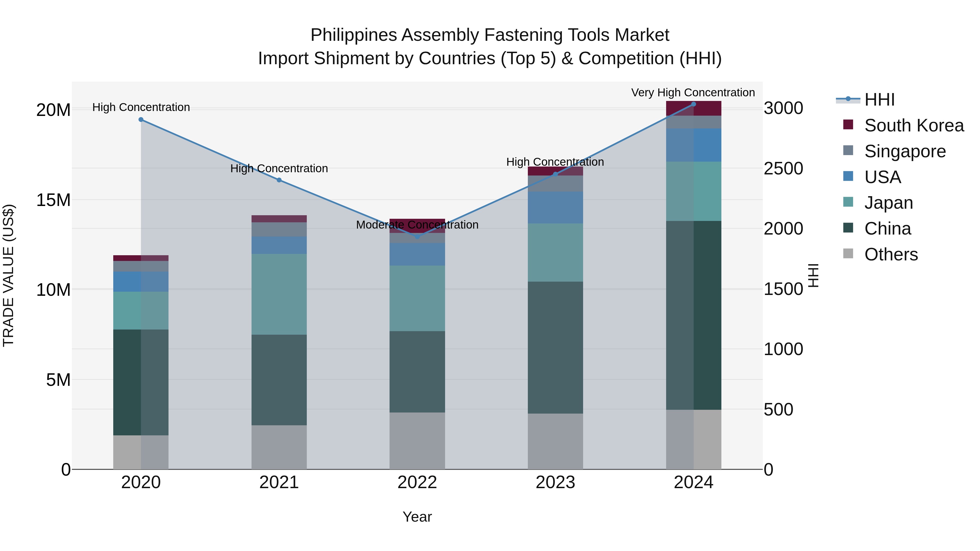Click the HHI line marker for 2022

click(417, 236)
